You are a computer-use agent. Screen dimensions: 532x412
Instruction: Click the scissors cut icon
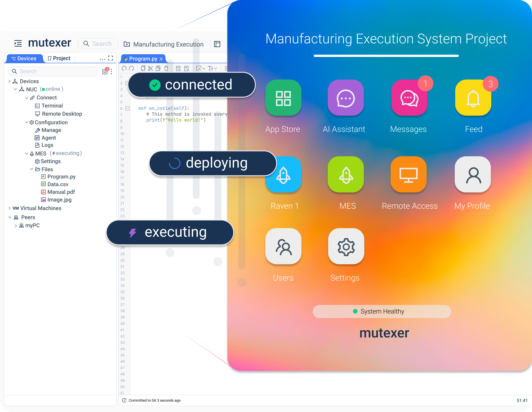151,68
